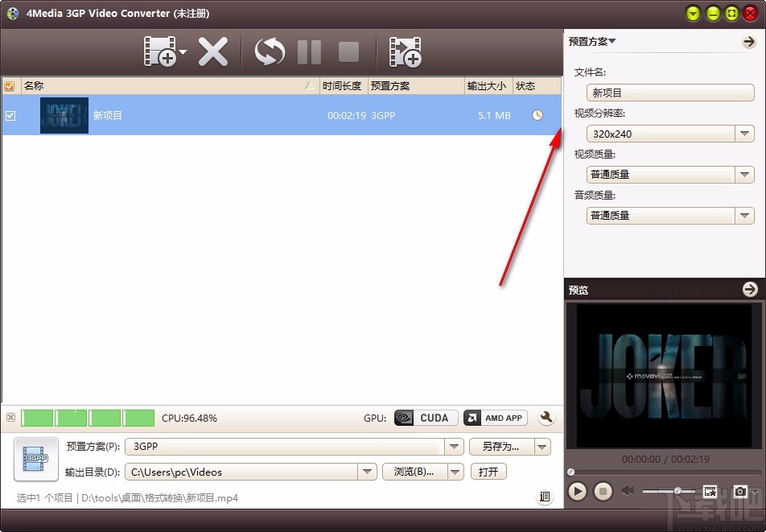
Task: Click the 文件名 filename input field
Action: pyautogui.click(x=669, y=92)
